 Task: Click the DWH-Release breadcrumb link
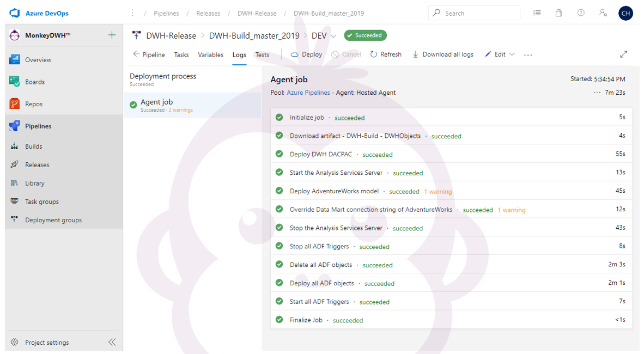pos(257,13)
